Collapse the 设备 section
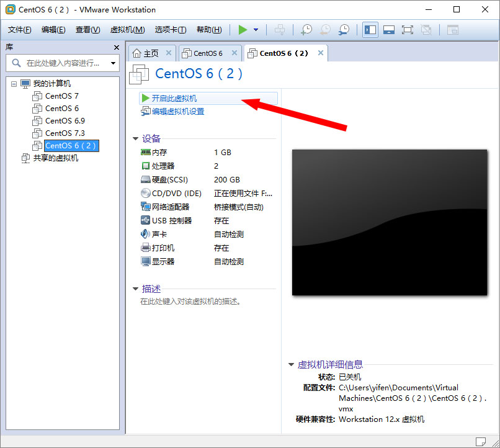 point(136,139)
